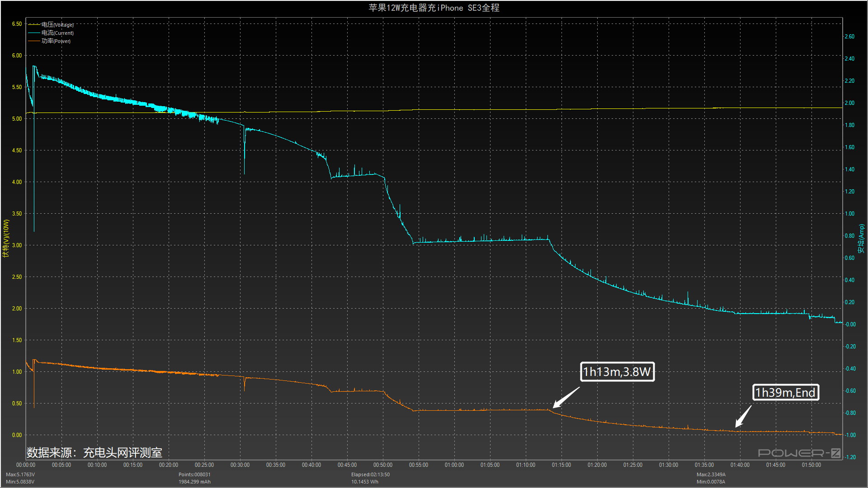Image resolution: width=868 pixels, height=488 pixels.
Task: Click the 00:30:00 time axis label
Action: coord(240,465)
